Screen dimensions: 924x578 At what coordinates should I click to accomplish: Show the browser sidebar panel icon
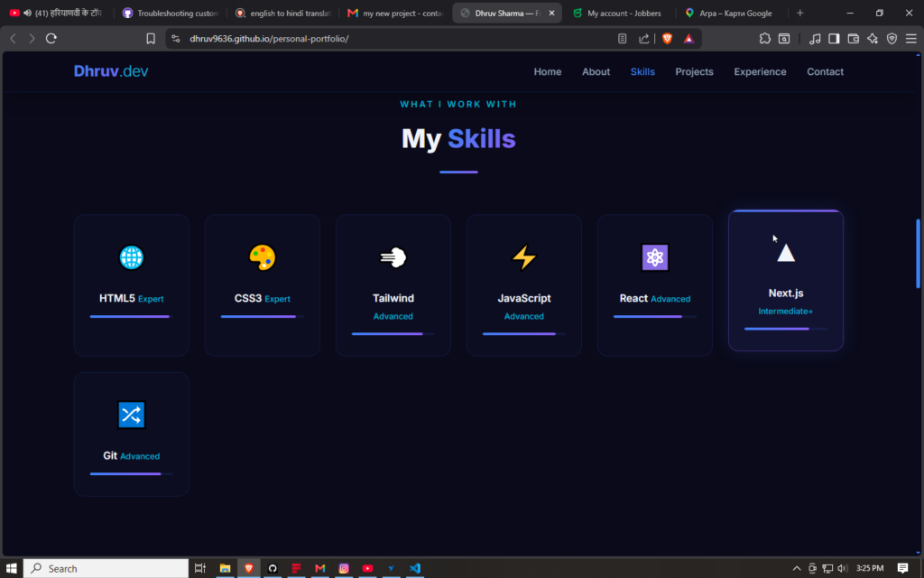pos(834,38)
